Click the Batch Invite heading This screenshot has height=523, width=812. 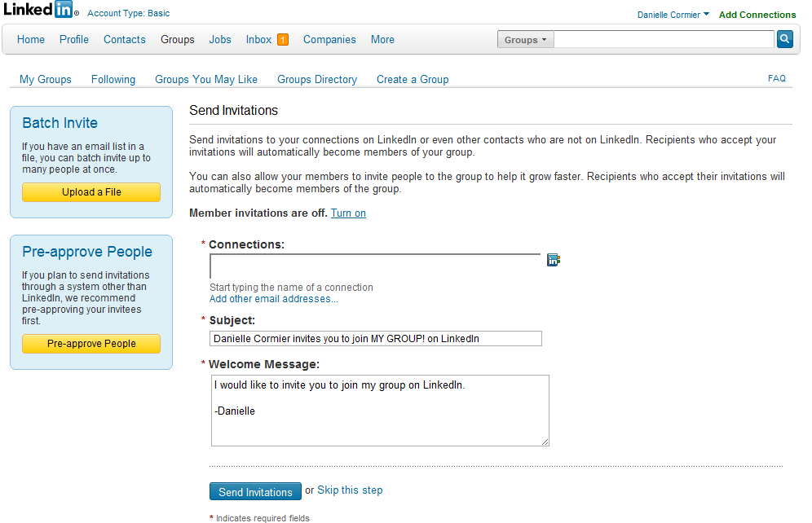(60, 123)
